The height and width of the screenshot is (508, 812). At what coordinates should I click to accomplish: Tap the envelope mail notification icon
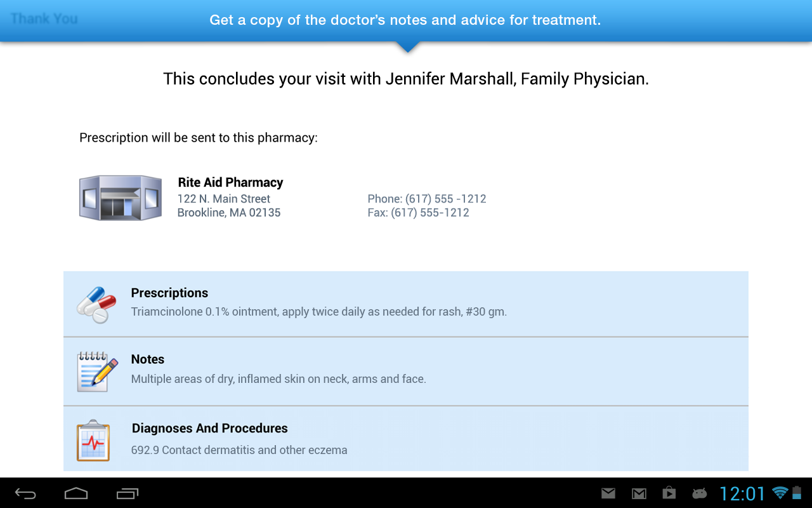[608, 493]
